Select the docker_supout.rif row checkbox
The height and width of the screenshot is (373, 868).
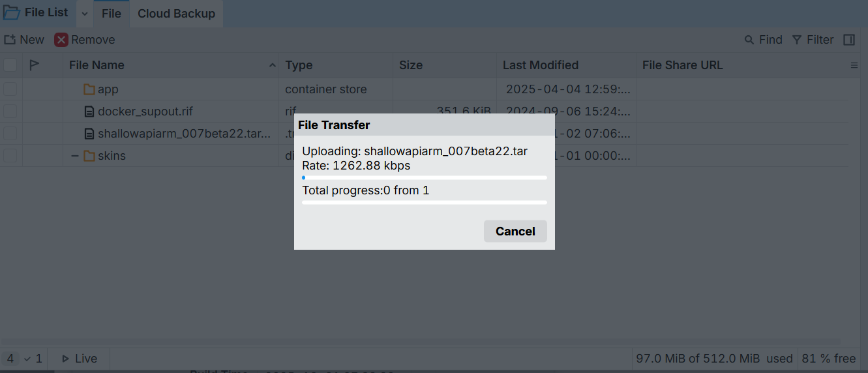10,112
